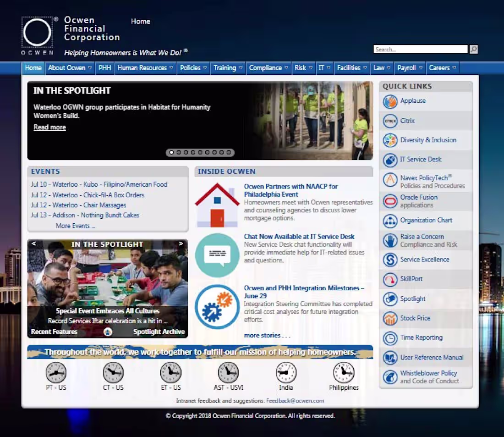Select the IT Service Desk icon
The width and height of the screenshot is (504, 437).
pyautogui.click(x=390, y=160)
